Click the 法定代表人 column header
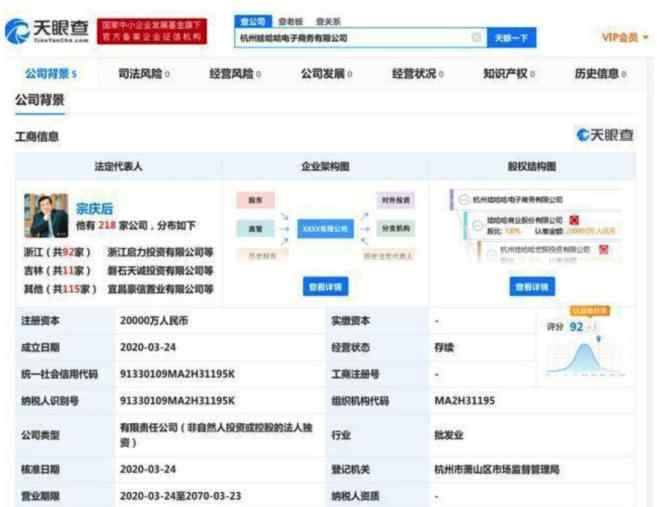The image size is (660, 507). (118, 167)
